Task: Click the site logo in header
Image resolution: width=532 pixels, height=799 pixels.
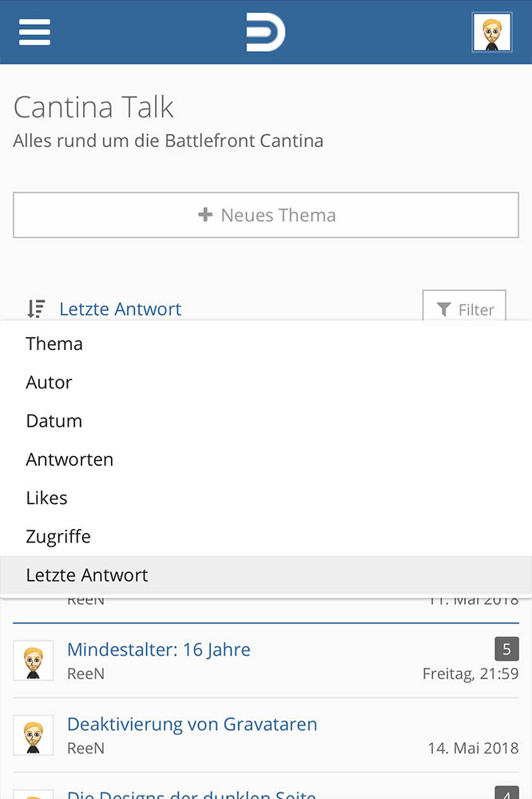Action: (x=265, y=32)
